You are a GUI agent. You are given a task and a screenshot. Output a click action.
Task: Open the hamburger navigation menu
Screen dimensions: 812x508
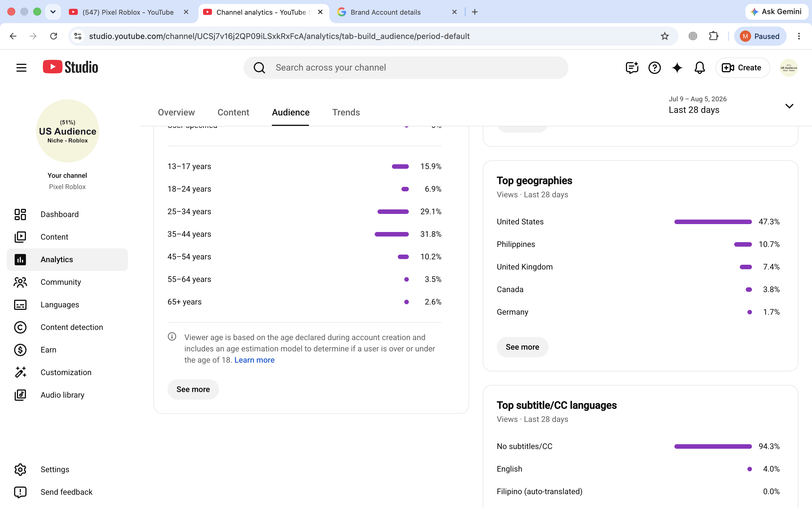click(x=21, y=67)
